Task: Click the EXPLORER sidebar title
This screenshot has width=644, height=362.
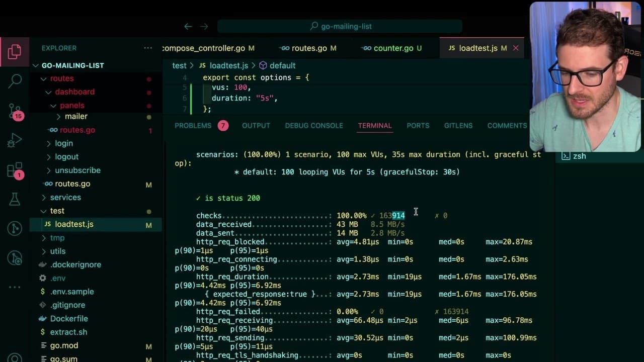Action: click(x=59, y=48)
